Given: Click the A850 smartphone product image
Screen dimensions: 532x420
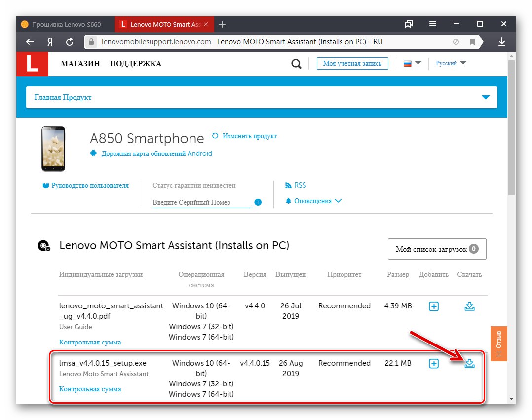Looking at the screenshot, I should tap(53, 149).
